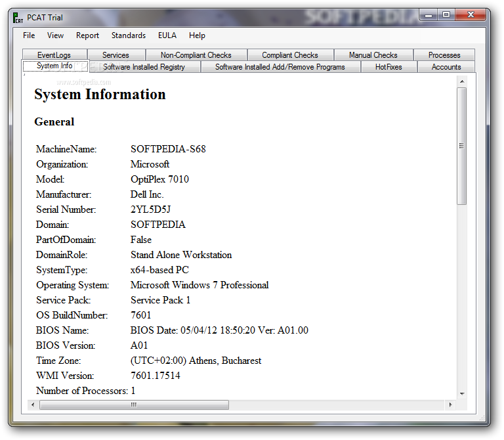Viewport: 504px width, 440px height.
Task: Click the PartOfDomain value False
Action: (x=141, y=240)
